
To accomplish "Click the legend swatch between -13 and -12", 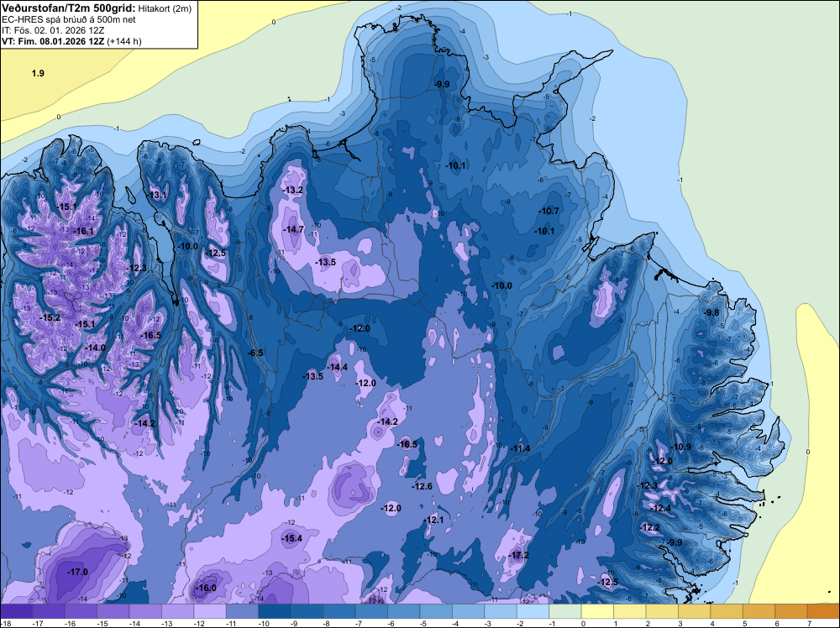I will click(178, 611).
